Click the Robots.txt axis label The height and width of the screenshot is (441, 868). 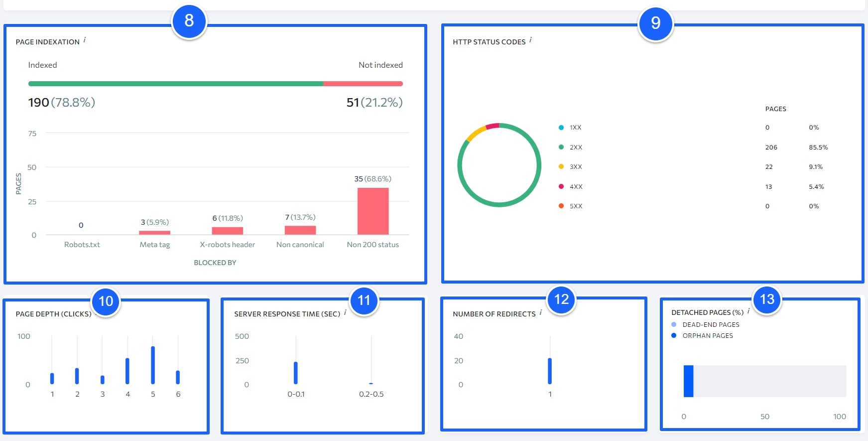click(82, 245)
